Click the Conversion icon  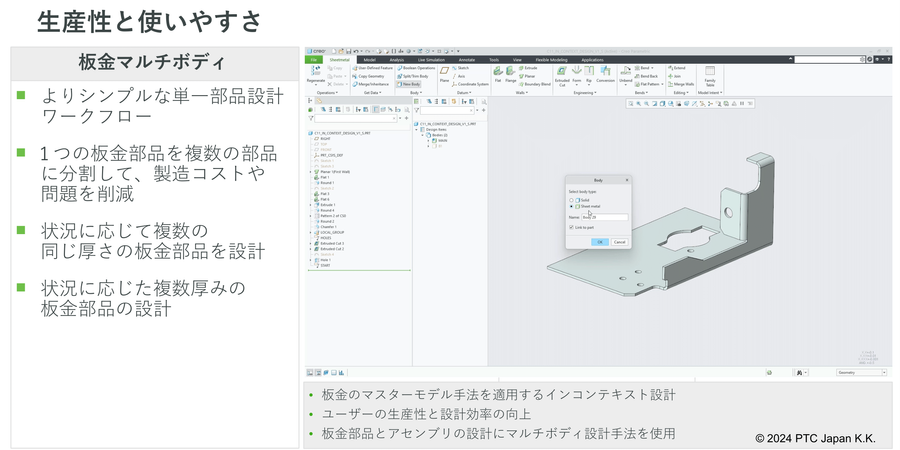click(x=605, y=73)
